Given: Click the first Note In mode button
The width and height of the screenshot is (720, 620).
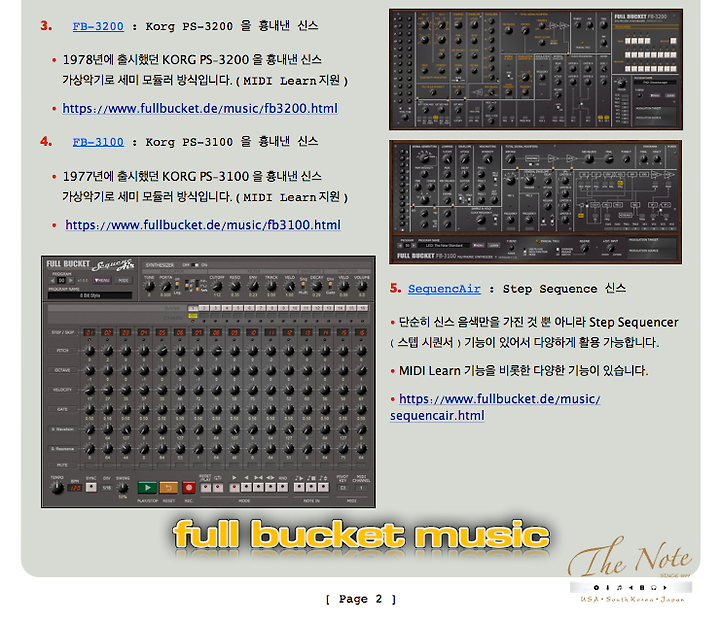Looking at the screenshot, I should [x=299, y=488].
